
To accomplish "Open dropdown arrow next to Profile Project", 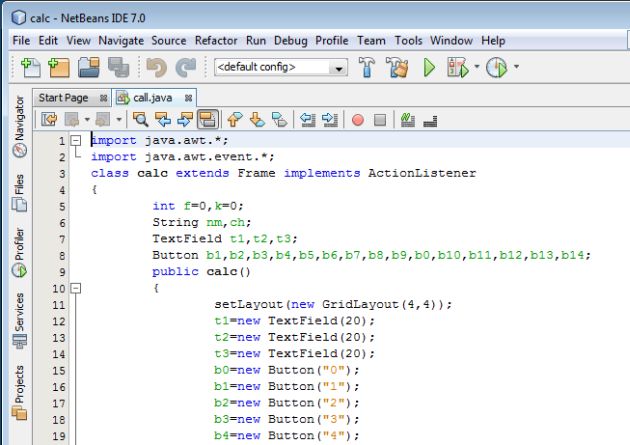I will coord(516,67).
